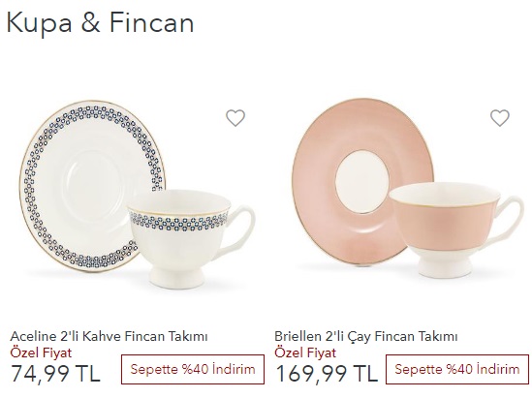View the white Aceline coffee cup image
Screen dimensions: 532x398
coord(191,239)
